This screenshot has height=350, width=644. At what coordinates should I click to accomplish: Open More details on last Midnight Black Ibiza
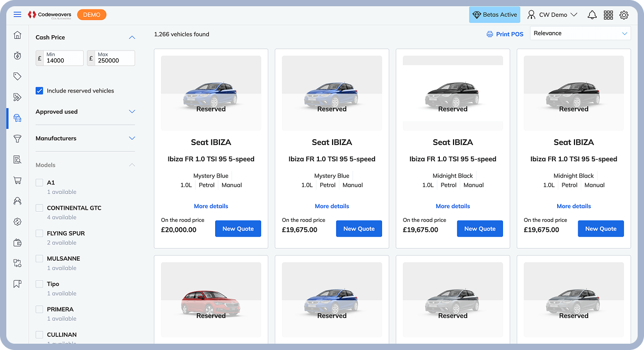574,206
